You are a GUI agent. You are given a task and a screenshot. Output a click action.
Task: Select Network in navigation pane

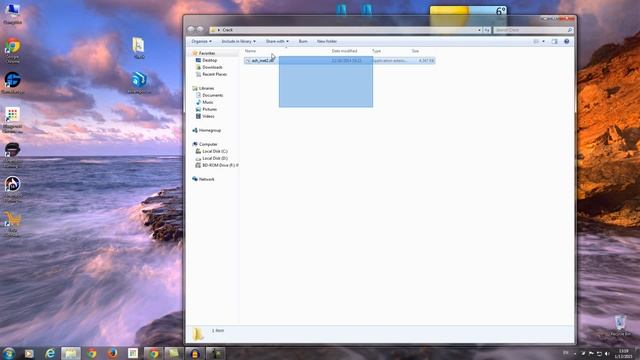[x=207, y=179]
